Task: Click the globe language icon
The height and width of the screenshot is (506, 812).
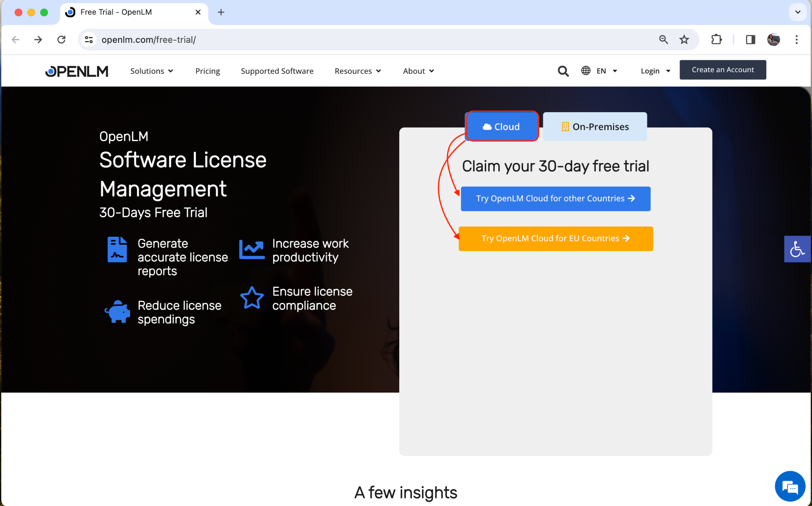Action: (x=586, y=71)
